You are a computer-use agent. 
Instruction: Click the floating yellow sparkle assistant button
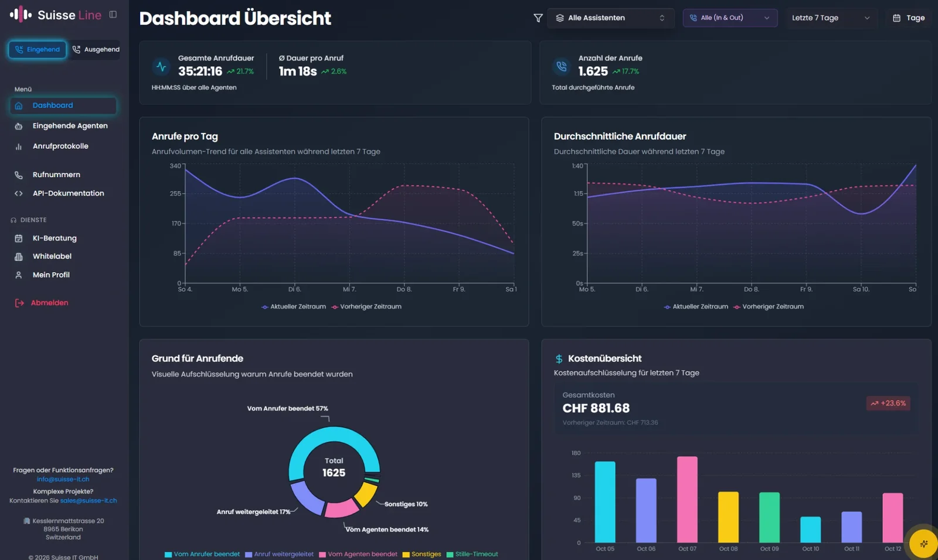pos(923,543)
